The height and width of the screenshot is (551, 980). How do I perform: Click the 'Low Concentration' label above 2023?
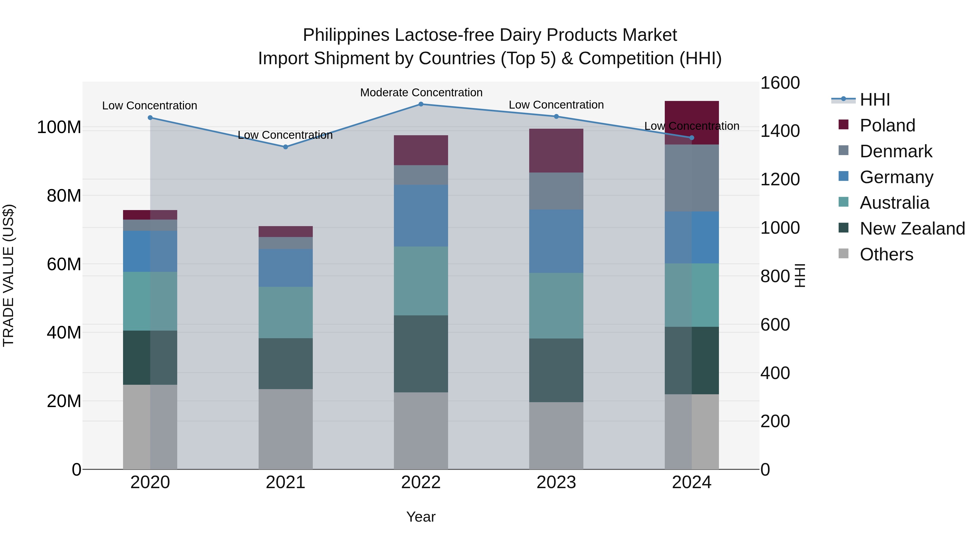click(x=556, y=104)
